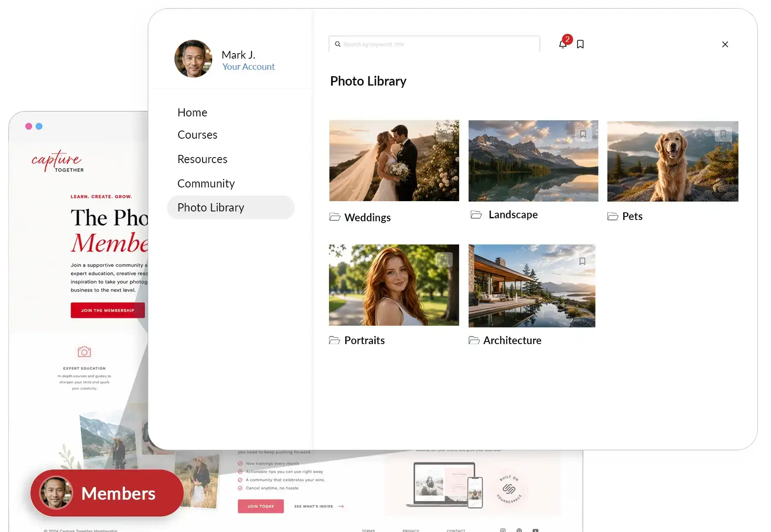Click the Capture Together logo
The image size is (771, 532).
coord(57,161)
